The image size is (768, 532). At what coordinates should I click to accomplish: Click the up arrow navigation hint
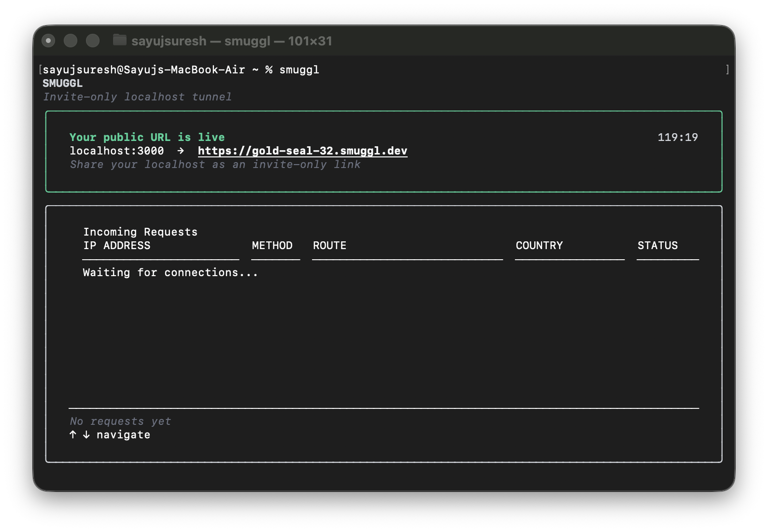[x=73, y=434]
